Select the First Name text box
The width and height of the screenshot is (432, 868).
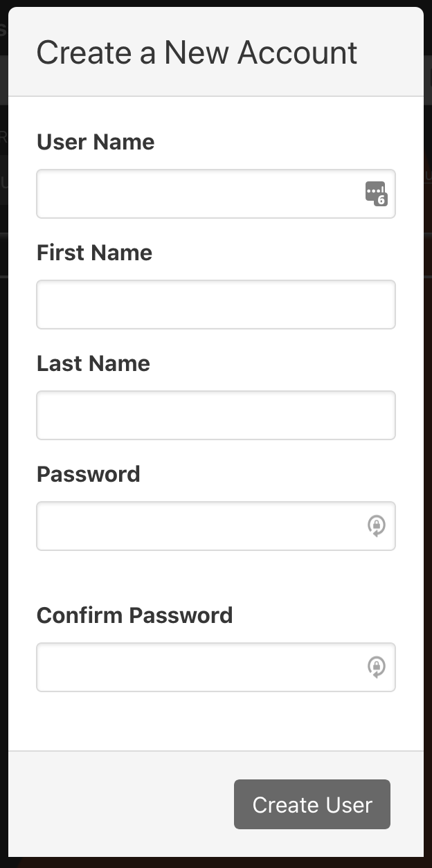(216, 303)
